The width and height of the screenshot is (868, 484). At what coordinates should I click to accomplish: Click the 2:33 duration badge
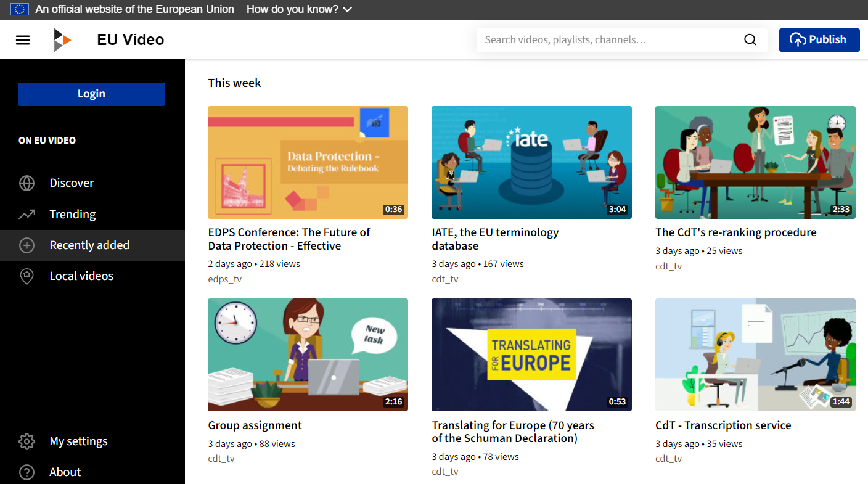841,210
